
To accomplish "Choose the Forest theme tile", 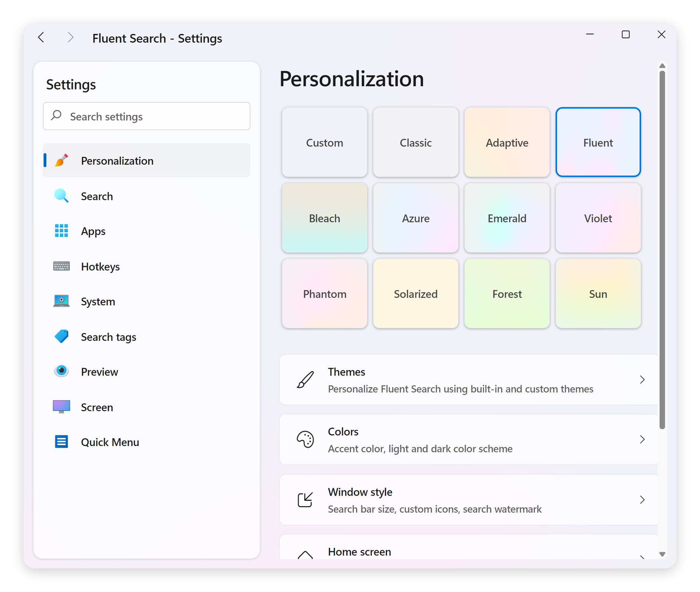I will coord(507,293).
